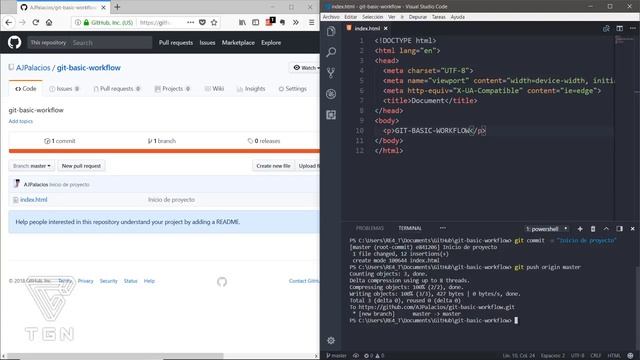Viewport: 640px width, 360px height.
Task: Show more Firefox toolbar tools chevron
Action: (296, 22)
